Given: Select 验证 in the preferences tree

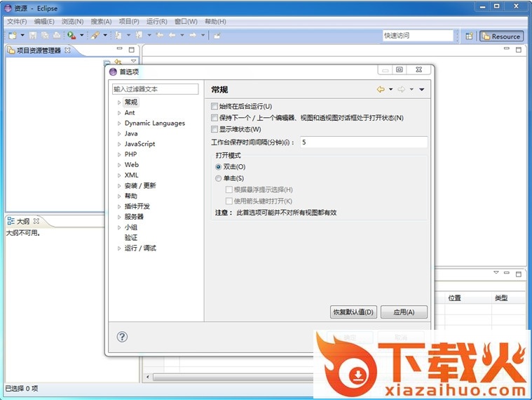Looking at the screenshot, I should (131, 238).
